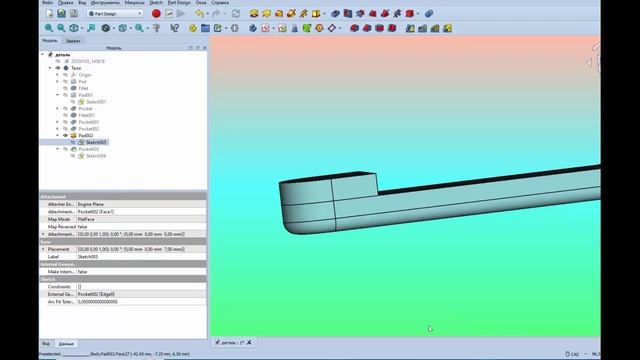The image size is (640, 360).
Task: Open the Part Design menu
Action: pyautogui.click(x=179, y=2)
